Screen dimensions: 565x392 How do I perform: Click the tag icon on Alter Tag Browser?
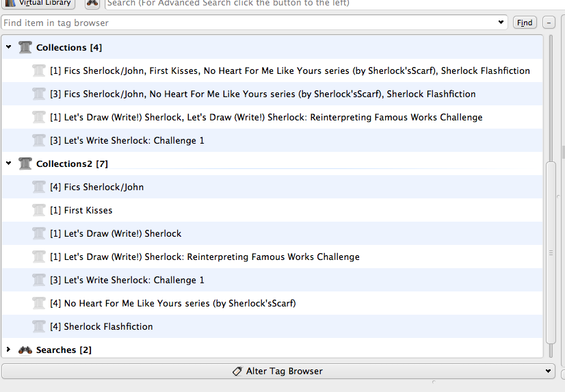[237, 371]
